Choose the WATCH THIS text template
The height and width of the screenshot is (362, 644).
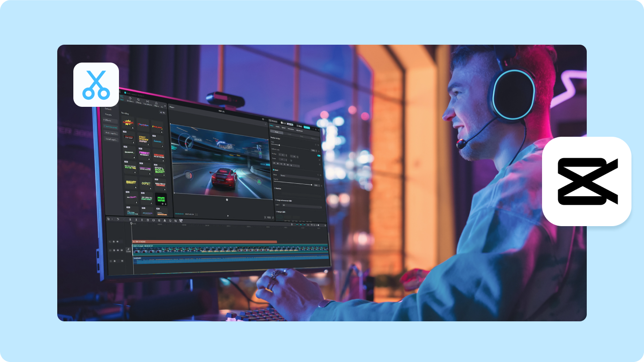pos(131,167)
